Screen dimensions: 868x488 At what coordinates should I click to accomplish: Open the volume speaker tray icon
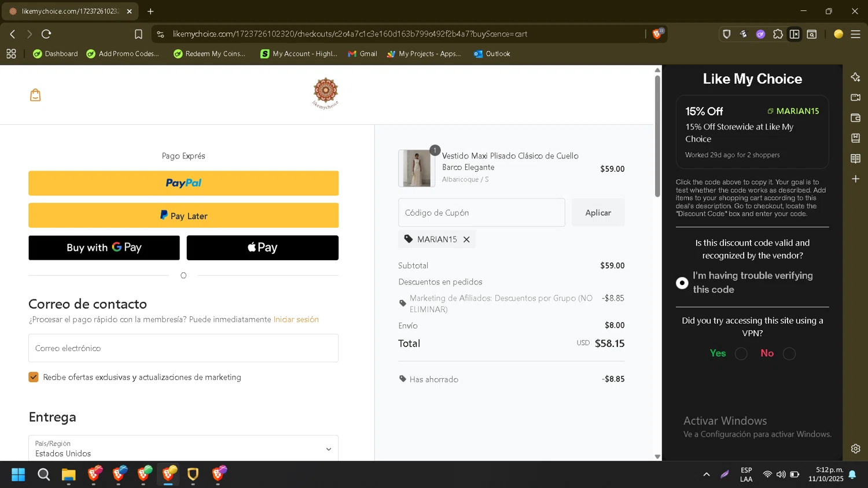[x=781, y=475]
